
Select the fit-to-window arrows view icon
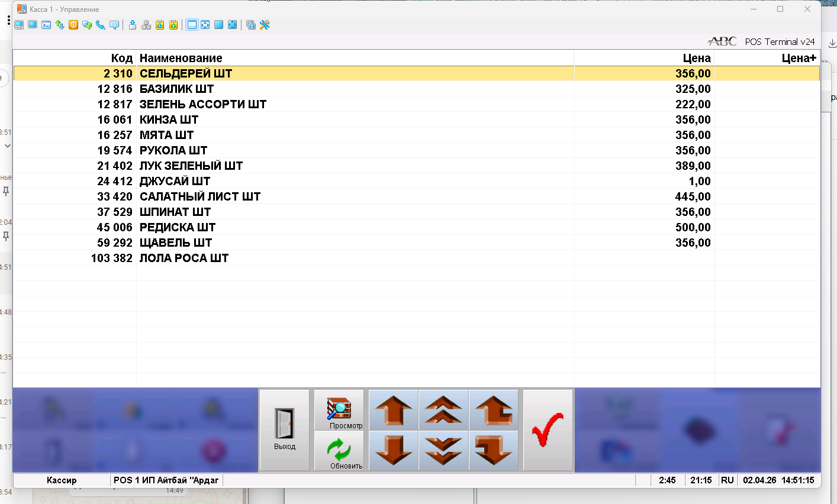(x=205, y=25)
